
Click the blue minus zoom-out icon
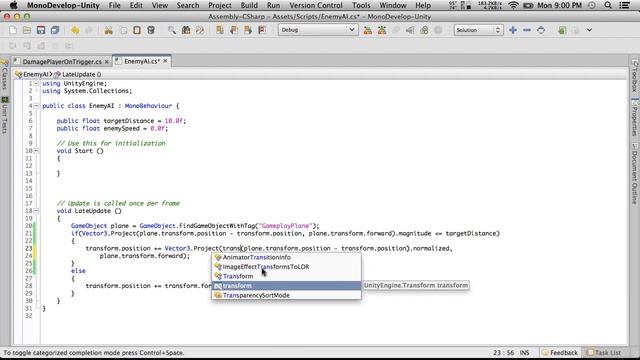527,30
